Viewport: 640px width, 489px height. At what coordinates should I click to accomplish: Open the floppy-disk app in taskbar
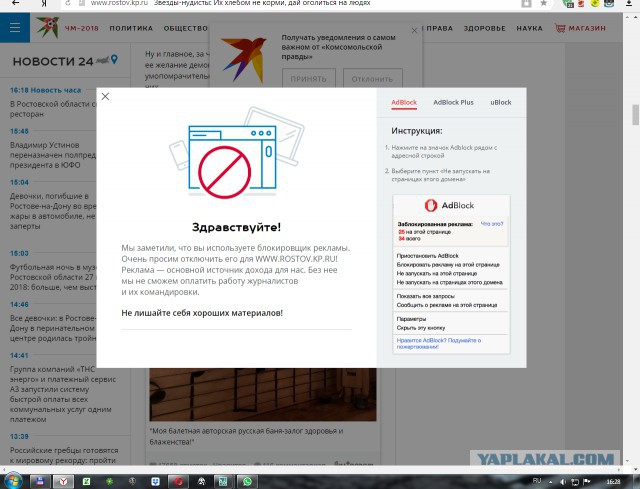click(x=40, y=482)
